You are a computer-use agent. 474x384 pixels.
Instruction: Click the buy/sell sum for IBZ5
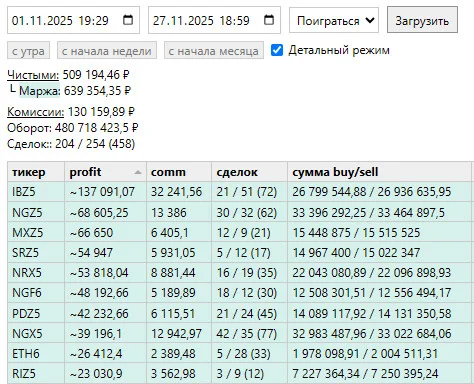(372, 192)
